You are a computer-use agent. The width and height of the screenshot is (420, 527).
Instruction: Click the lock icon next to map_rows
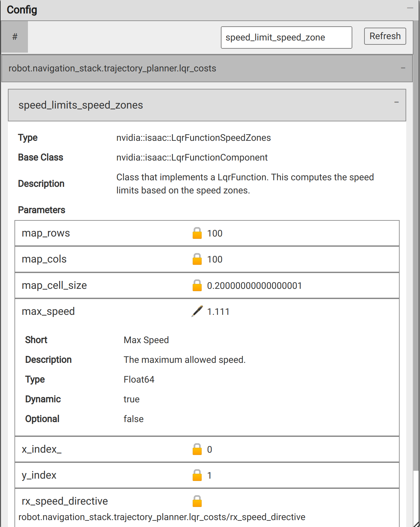click(x=197, y=233)
